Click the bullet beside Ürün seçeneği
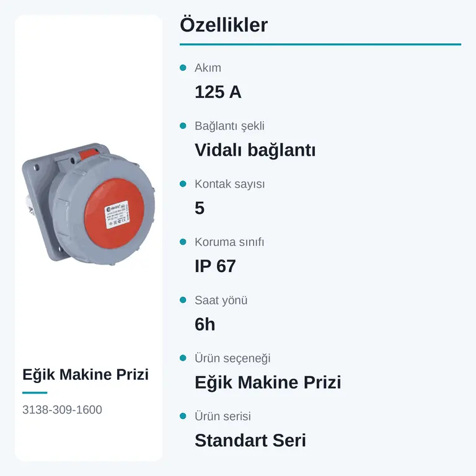This screenshot has height=476, width=476. [x=183, y=358]
